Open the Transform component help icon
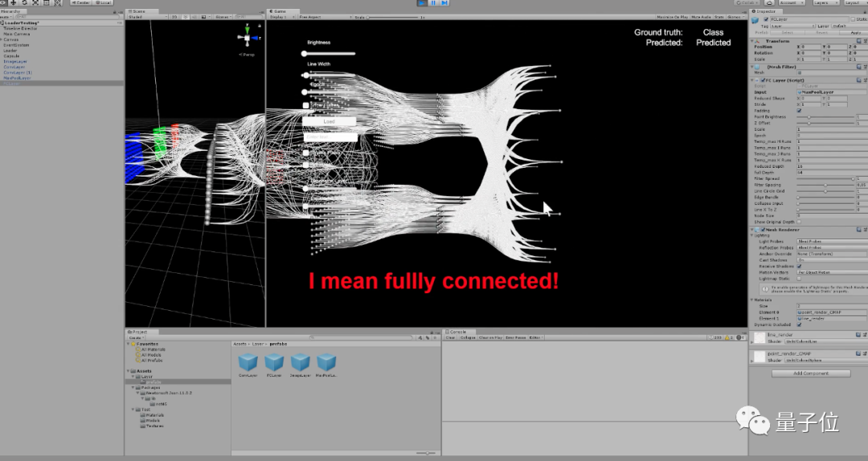868x461 pixels. tap(858, 41)
